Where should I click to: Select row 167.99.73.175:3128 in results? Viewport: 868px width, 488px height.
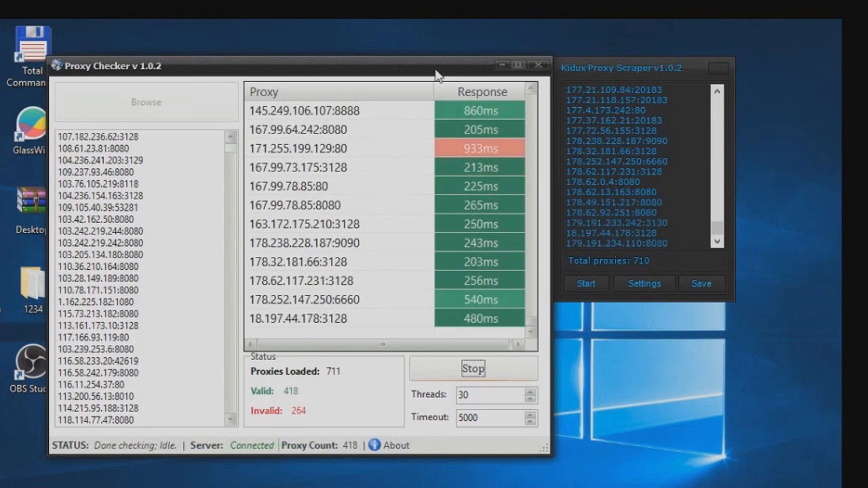[x=384, y=167]
